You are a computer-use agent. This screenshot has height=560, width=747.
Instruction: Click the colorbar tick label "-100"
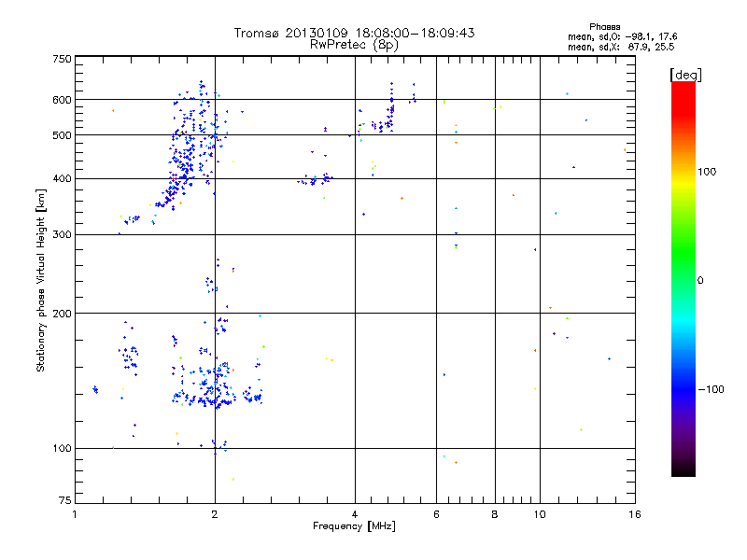coord(711,389)
